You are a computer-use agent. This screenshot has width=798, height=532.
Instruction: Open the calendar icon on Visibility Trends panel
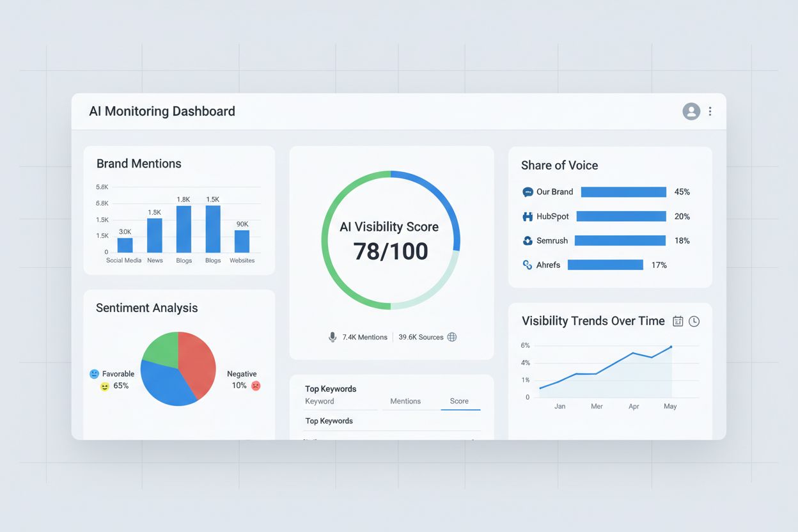[678, 321]
